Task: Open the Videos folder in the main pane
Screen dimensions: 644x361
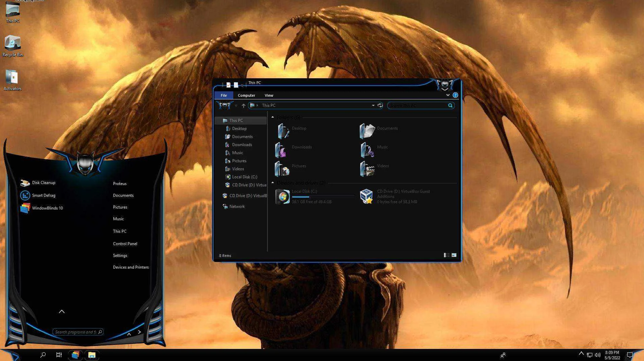Action: [375, 169]
